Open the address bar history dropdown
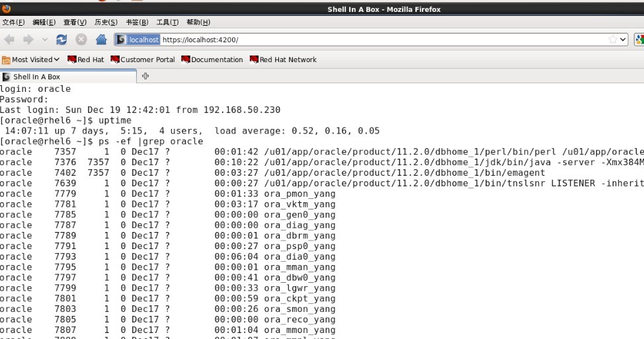Viewport: 644px width, 339px height. tap(623, 40)
